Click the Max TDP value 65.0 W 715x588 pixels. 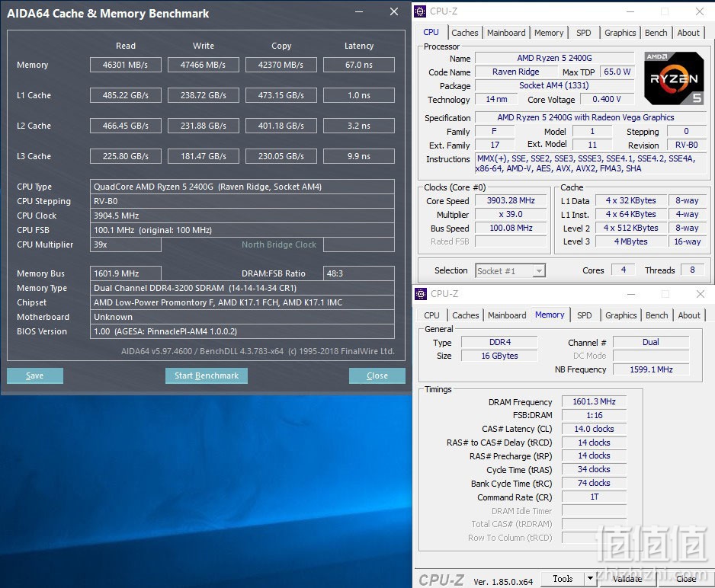click(x=617, y=72)
